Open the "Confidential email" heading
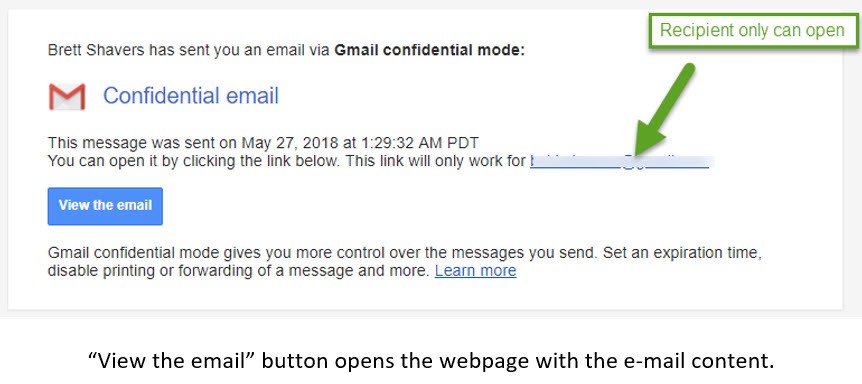 pos(191,96)
